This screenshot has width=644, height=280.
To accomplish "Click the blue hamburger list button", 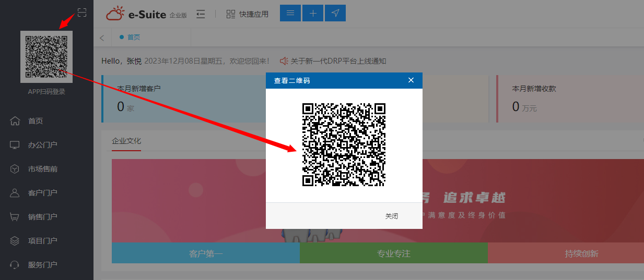I will 290,14.
